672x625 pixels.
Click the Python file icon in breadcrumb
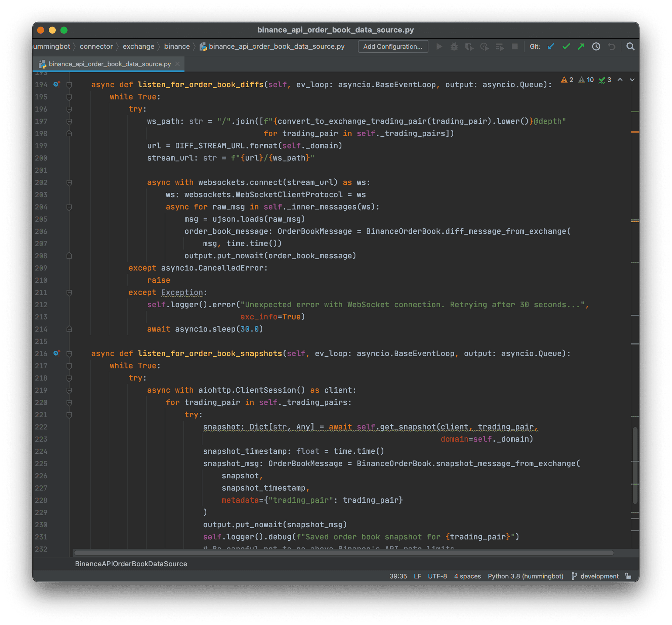pyautogui.click(x=203, y=47)
